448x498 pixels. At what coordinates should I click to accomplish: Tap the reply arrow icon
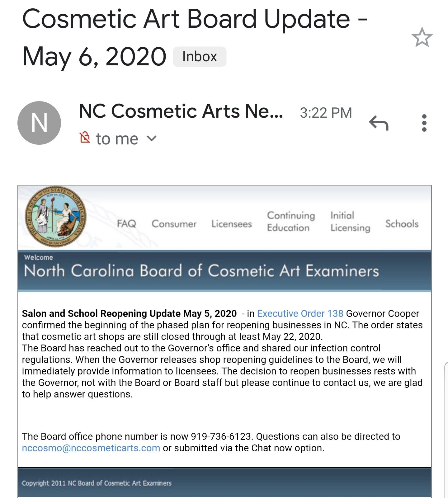pos(379,123)
